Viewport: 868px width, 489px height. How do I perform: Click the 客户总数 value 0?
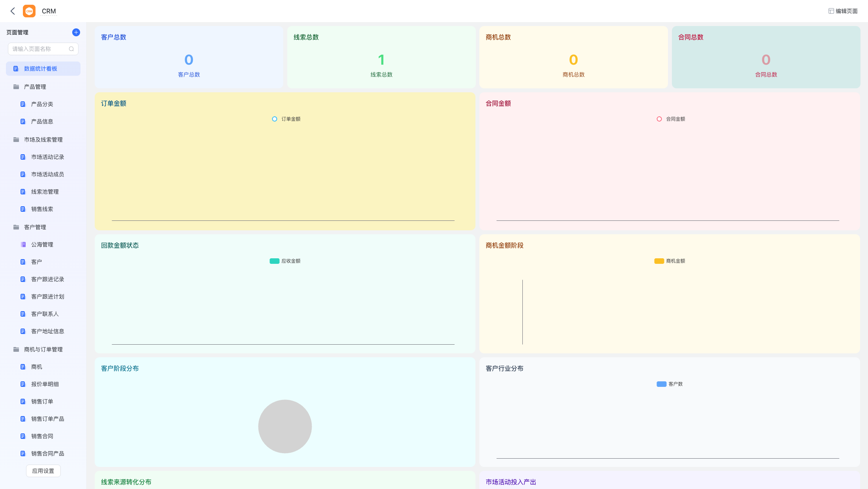[189, 60]
